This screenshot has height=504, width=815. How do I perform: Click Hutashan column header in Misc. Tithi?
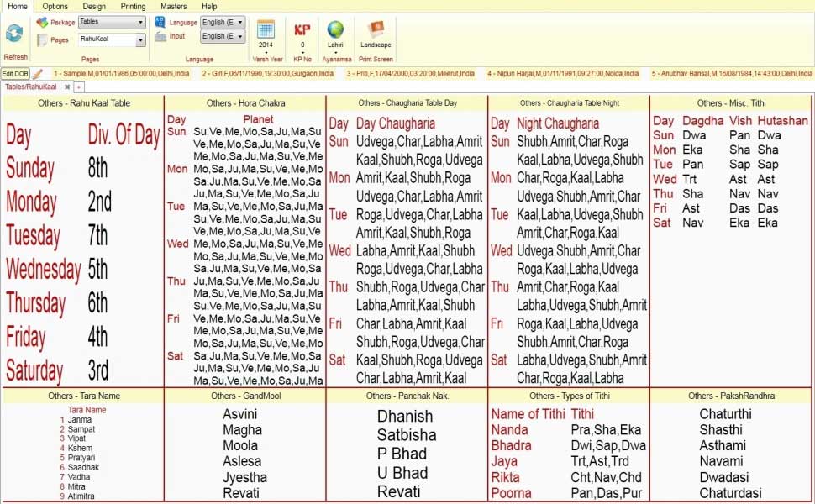(x=782, y=121)
